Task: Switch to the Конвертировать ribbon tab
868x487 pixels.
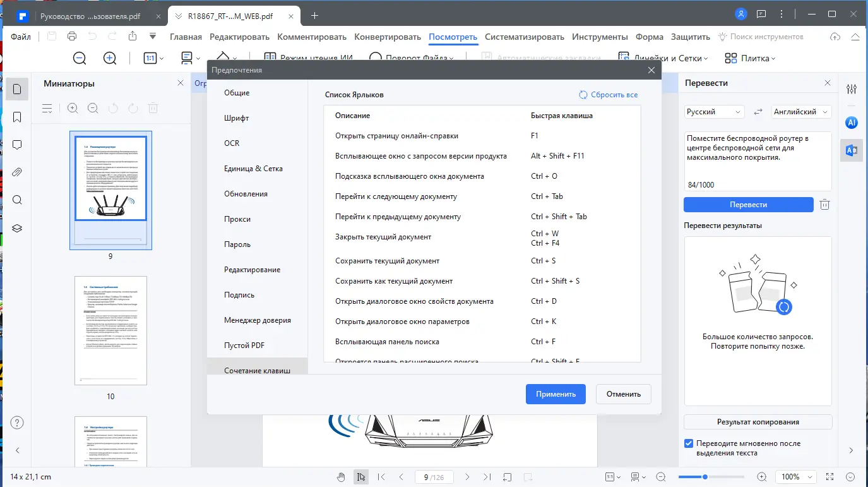Action: pyautogui.click(x=388, y=37)
